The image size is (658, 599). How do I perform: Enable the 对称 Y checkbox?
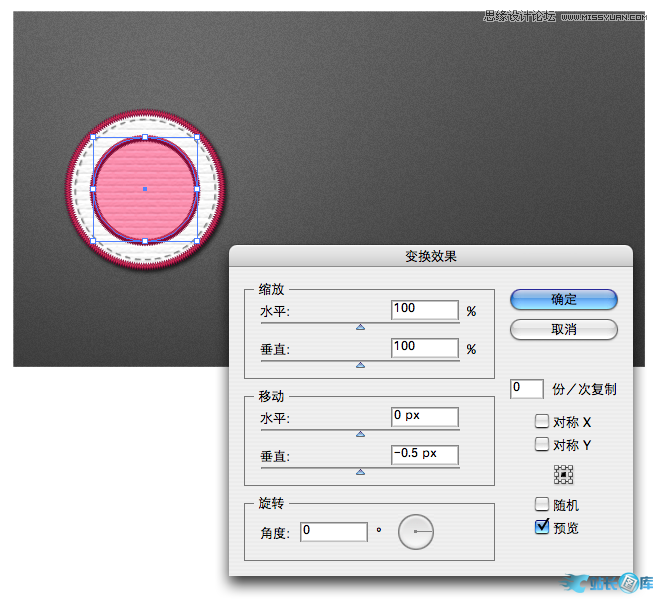pos(542,445)
